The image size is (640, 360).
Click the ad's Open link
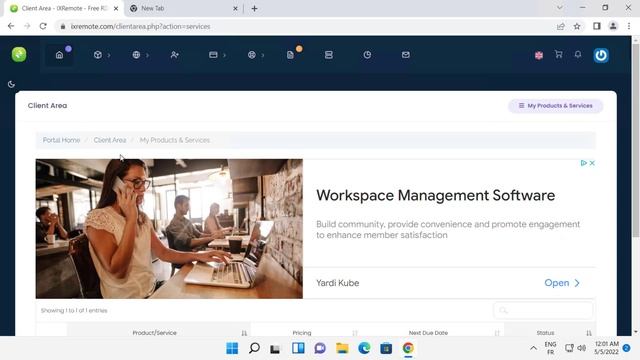coord(562,283)
